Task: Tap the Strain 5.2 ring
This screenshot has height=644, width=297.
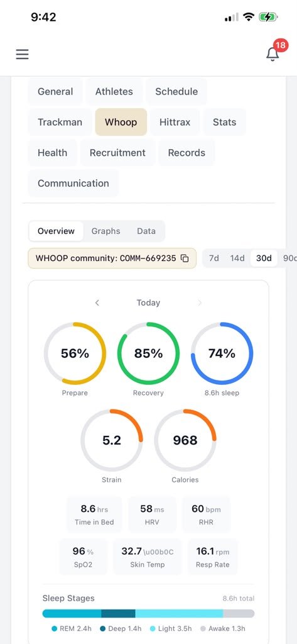Action: tap(112, 440)
